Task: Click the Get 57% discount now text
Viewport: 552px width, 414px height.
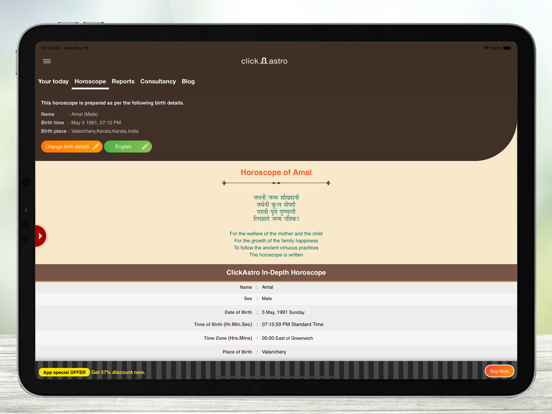Action: coord(118,372)
